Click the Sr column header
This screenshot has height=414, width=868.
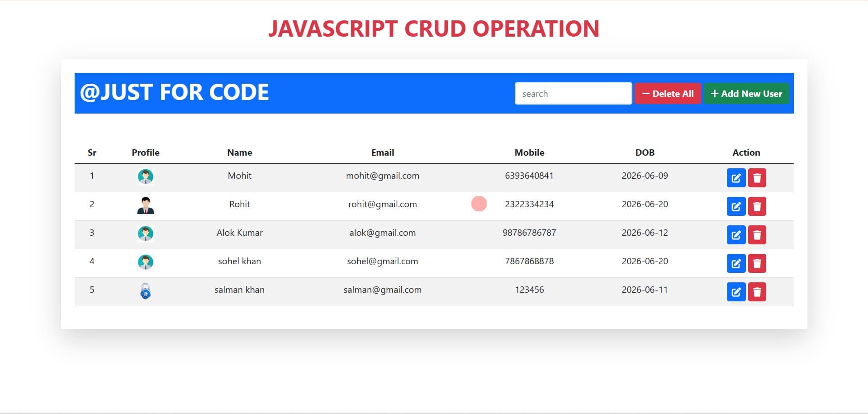[92, 152]
